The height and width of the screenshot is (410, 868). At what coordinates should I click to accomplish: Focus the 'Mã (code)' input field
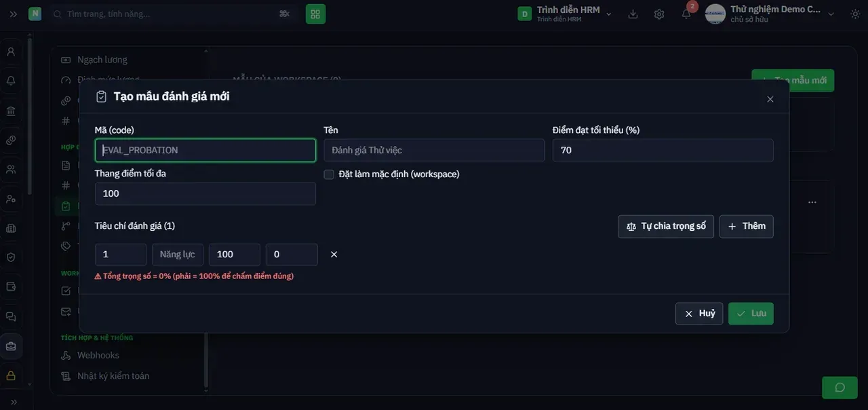tap(205, 151)
